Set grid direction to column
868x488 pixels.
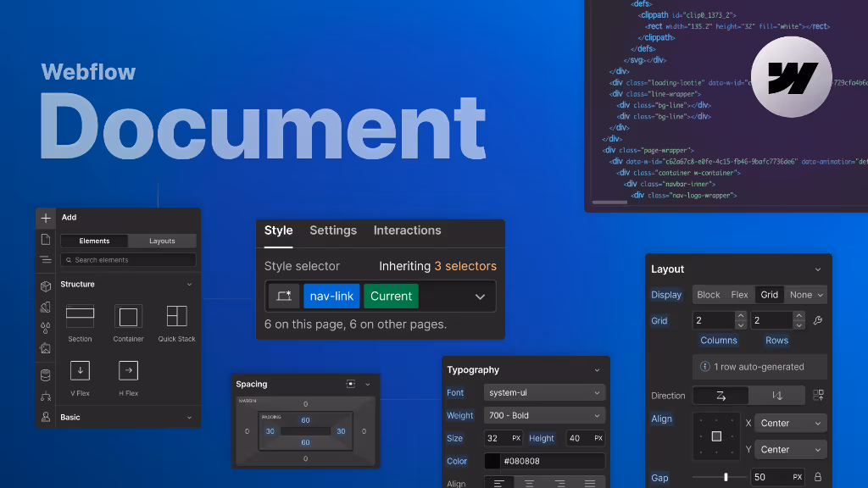click(777, 396)
